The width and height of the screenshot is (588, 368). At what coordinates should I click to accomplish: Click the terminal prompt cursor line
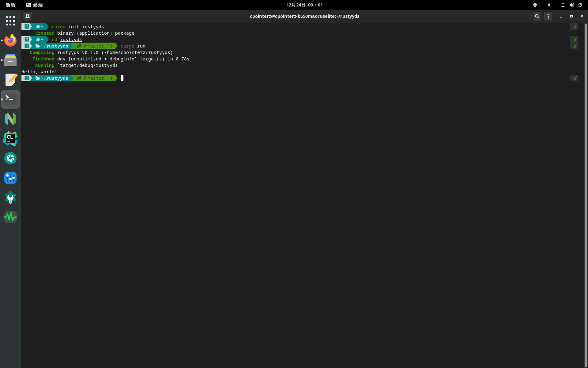pyautogui.click(x=122, y=78)
